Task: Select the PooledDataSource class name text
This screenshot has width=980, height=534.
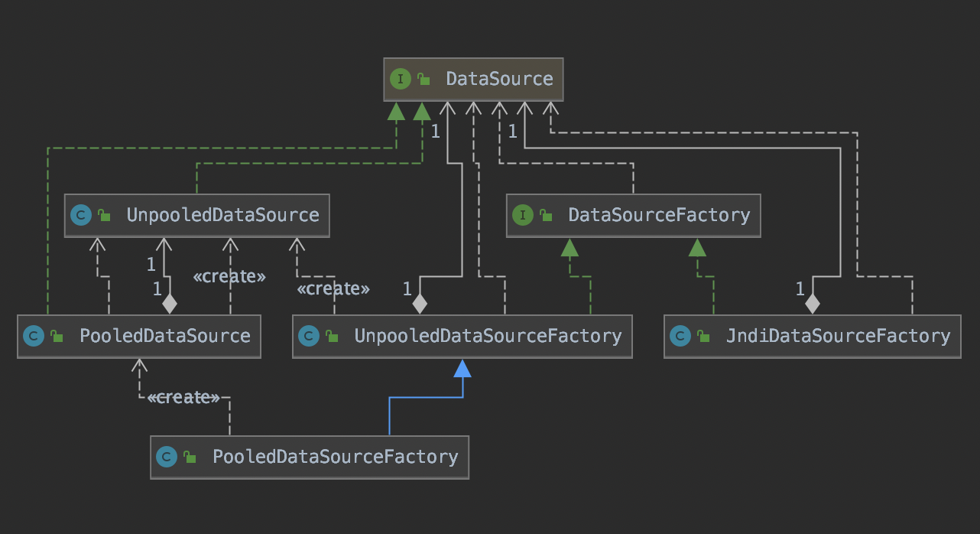Action: (x=164, y=336)
